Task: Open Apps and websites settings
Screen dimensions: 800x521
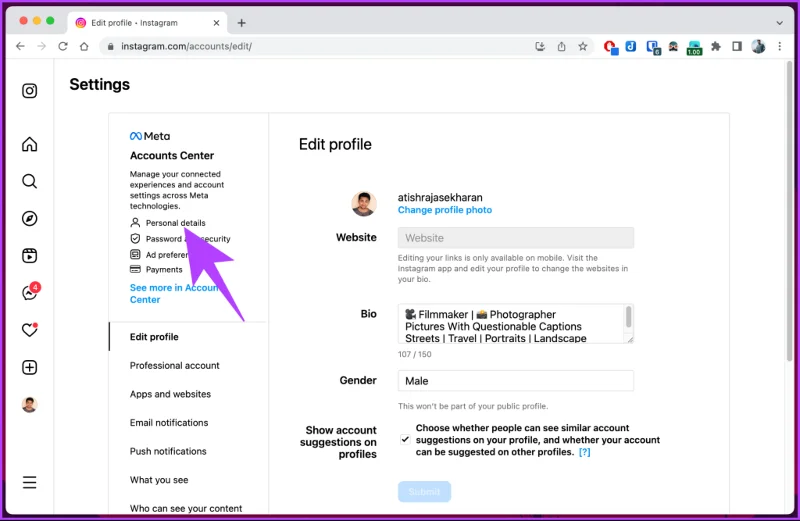Action: tap(170, 394)
